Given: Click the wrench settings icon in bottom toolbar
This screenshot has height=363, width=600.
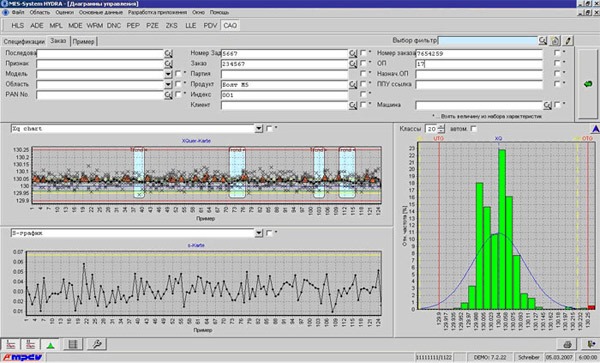Looking at the screenshot, I should [x=96, y=344].
